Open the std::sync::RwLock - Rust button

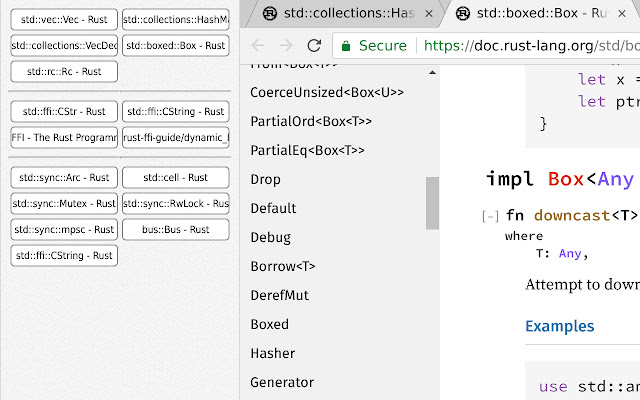[x=176, y=203]
